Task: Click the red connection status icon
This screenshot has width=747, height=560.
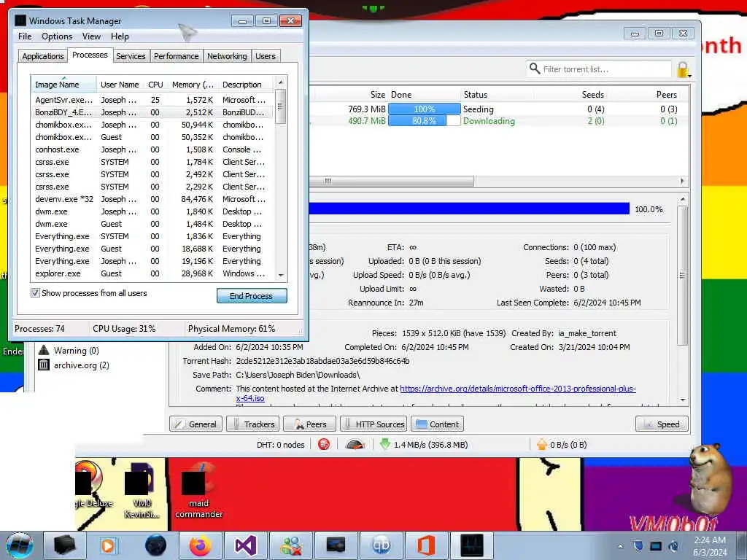Action: [324, 444]
